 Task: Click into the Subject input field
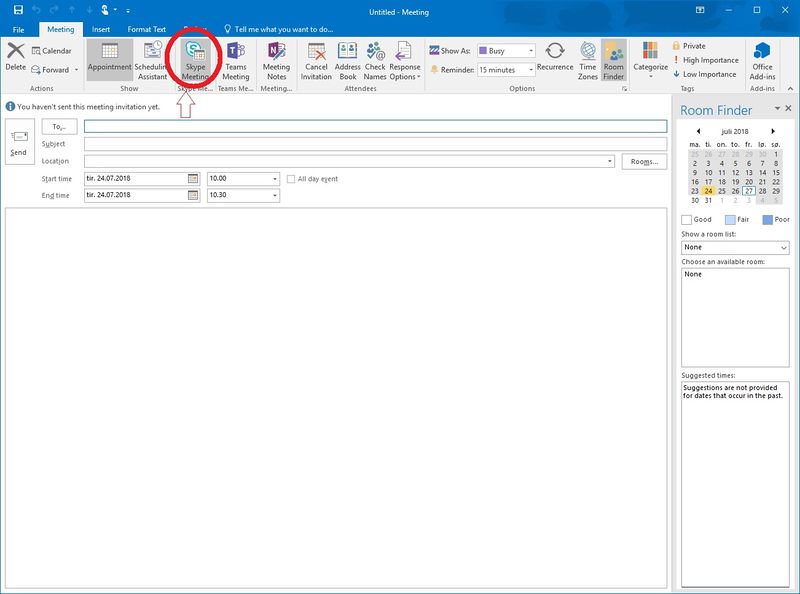tap(375, 144)
